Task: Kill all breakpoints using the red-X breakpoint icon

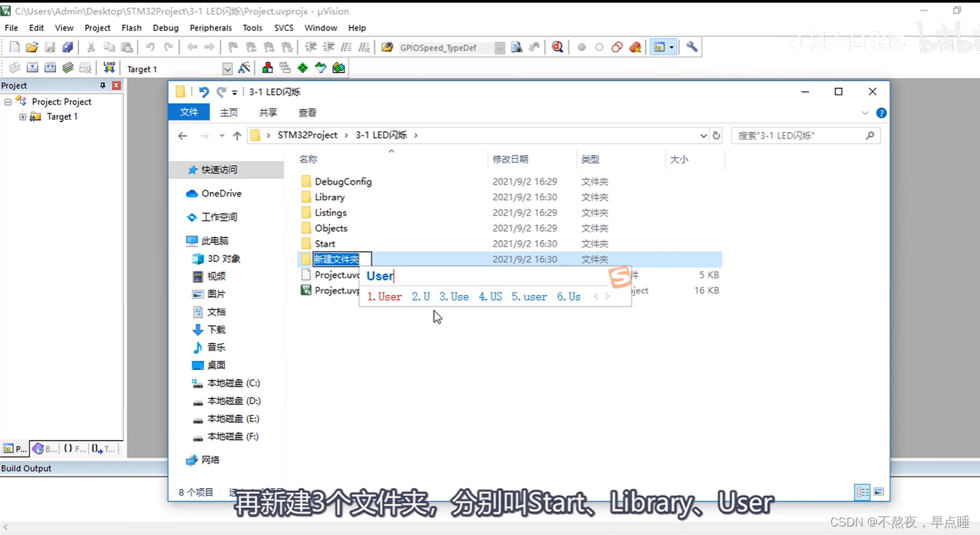Action: pos(635,47)
